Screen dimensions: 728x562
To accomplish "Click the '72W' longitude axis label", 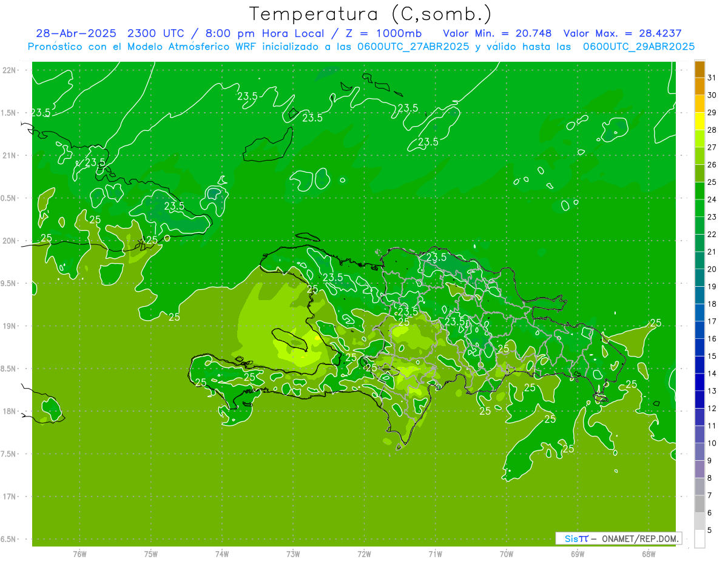I will (x=364, y=554).
